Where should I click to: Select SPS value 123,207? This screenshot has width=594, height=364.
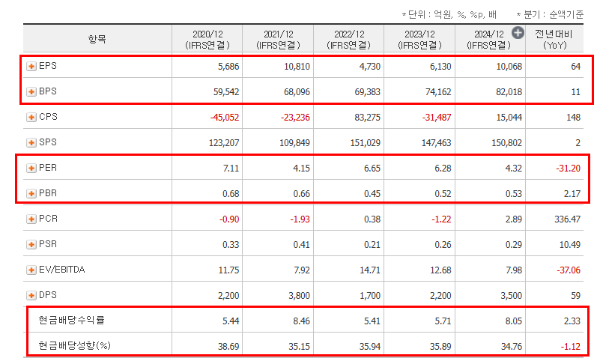(224, 143)
